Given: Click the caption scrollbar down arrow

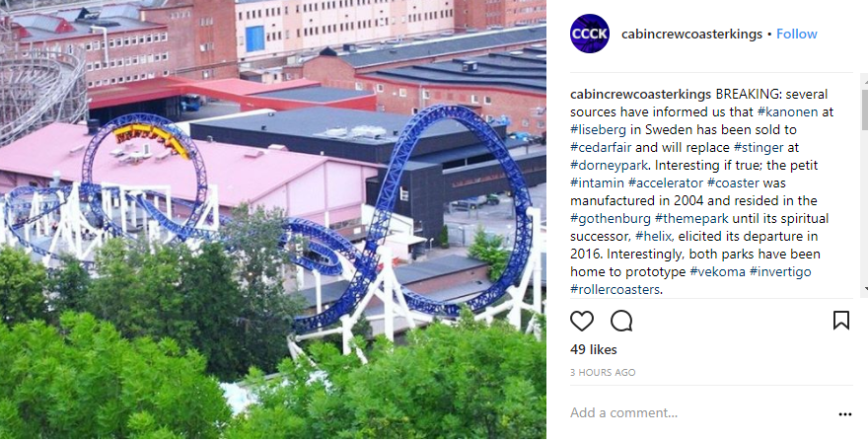Looking at the screenshot, I should (864, 289).
